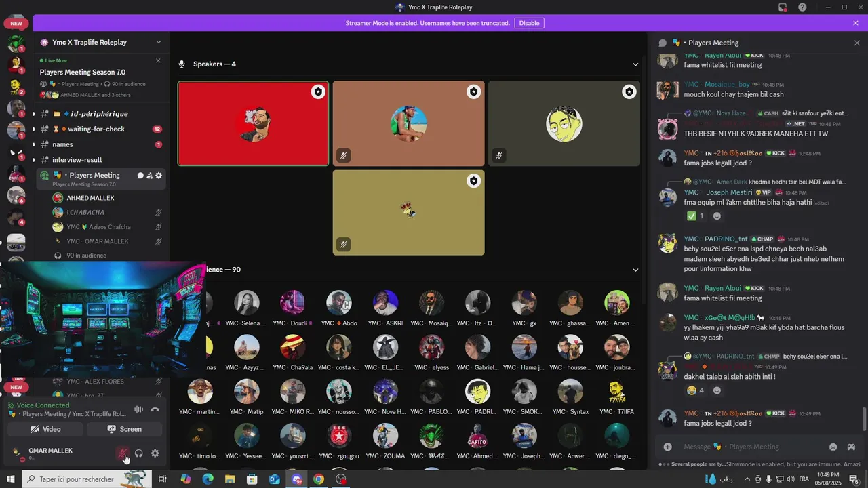Click username PADRINO_tnt in chat
Image resolution: width=868 pixels, height=488 pixels.
click(x=726, y=239)
